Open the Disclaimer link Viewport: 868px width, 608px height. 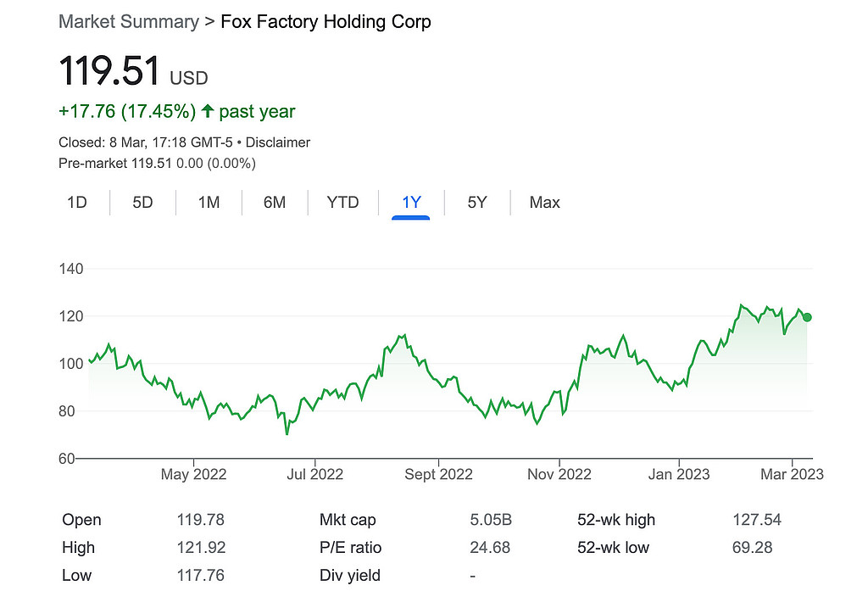[278, 142]
